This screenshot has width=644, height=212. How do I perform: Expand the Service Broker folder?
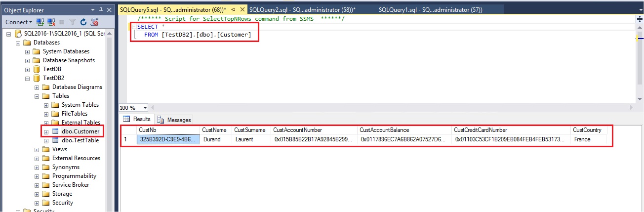pyautogui.click(x=37, y=185)
